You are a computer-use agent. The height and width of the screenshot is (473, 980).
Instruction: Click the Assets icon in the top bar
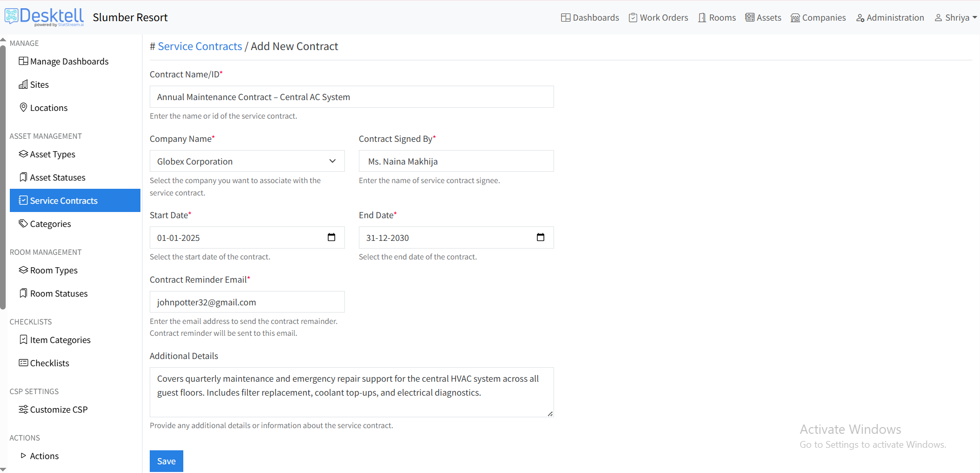pos(749,17)
